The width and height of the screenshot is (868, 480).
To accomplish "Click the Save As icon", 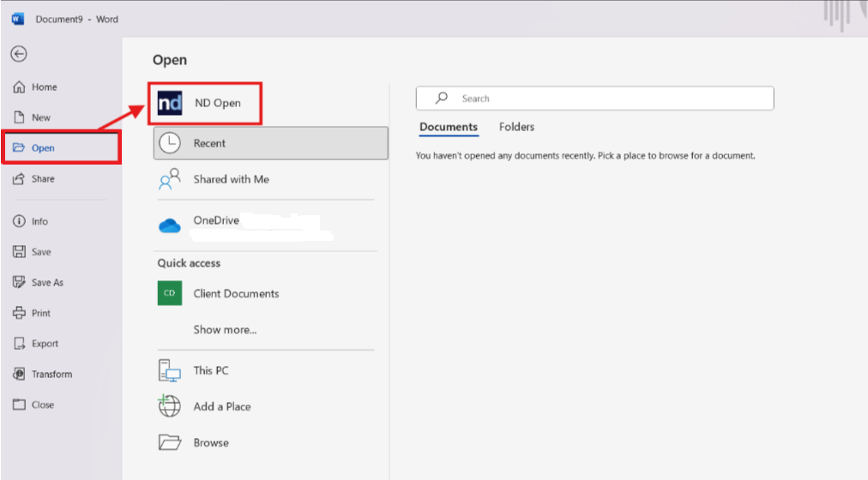I will (x=19, y=282).
